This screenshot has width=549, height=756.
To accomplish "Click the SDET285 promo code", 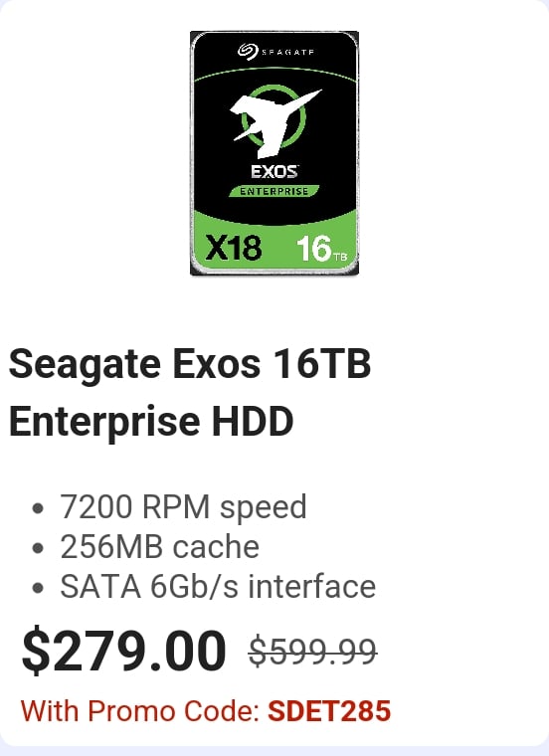I will coord(329,711).
